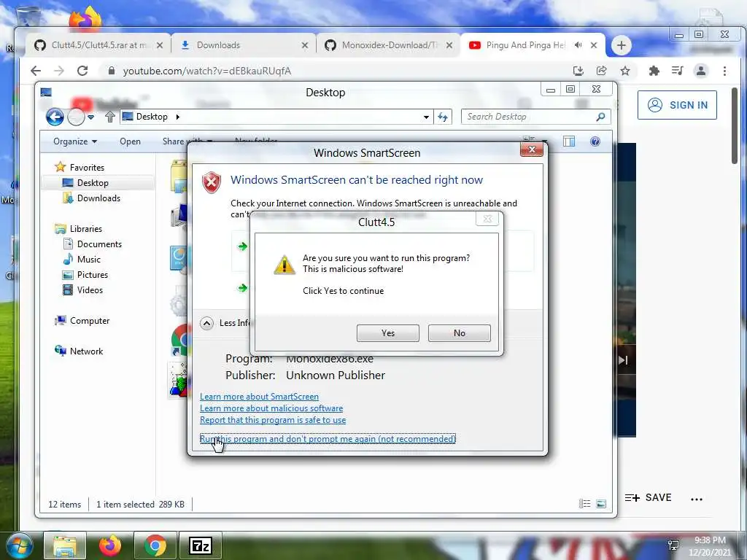Screen dimensions: 747x560
Task: Open the Chrome three-dot menu
Action: (724, 71)
